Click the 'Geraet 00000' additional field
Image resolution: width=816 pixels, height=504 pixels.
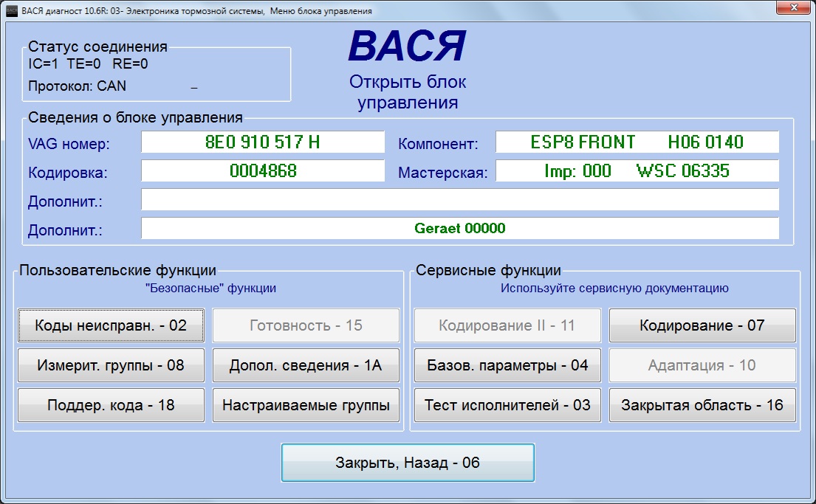[x=460, y=228]
